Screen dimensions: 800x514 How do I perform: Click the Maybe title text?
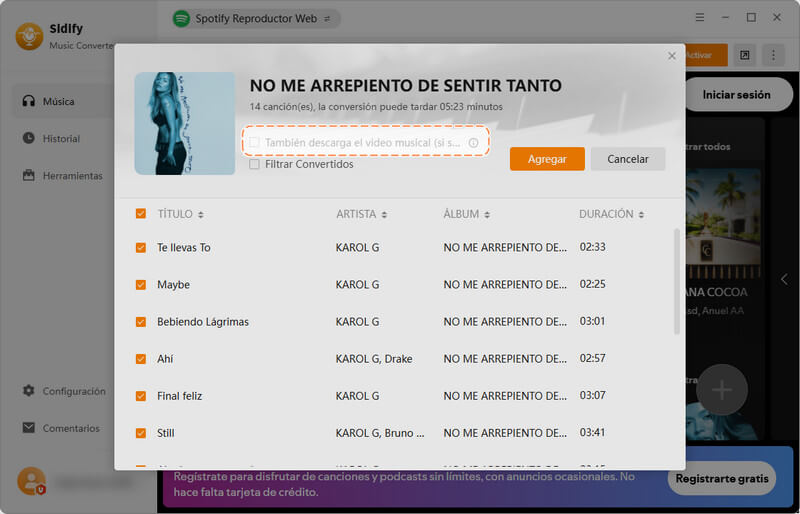[x=173, y=285]
